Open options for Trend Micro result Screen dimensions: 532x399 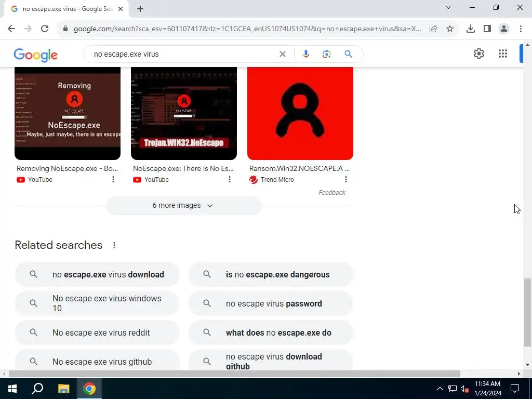345,179
